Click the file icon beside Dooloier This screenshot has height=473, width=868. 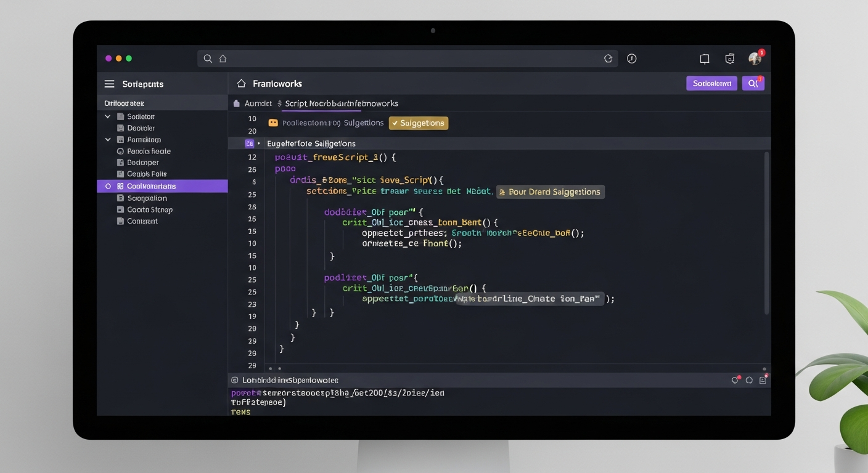pyautogui.click(x=121, y=128)
